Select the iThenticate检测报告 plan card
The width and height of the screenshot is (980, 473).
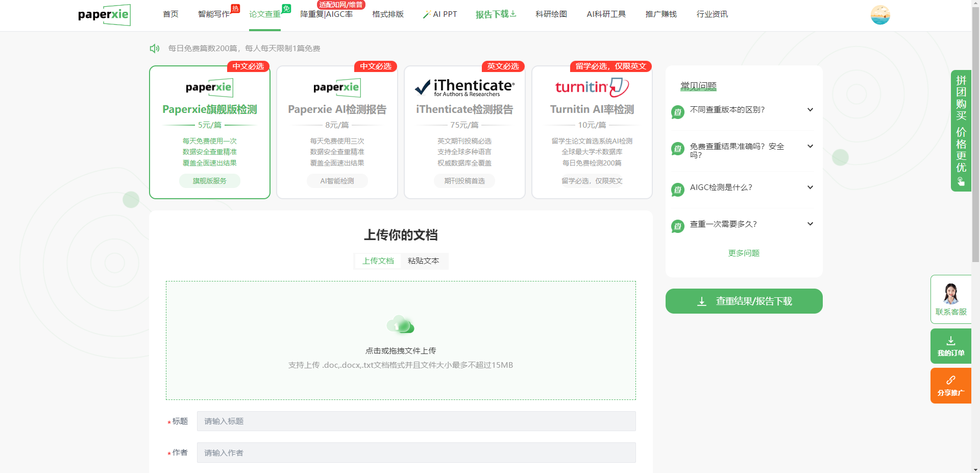[464, 132]
